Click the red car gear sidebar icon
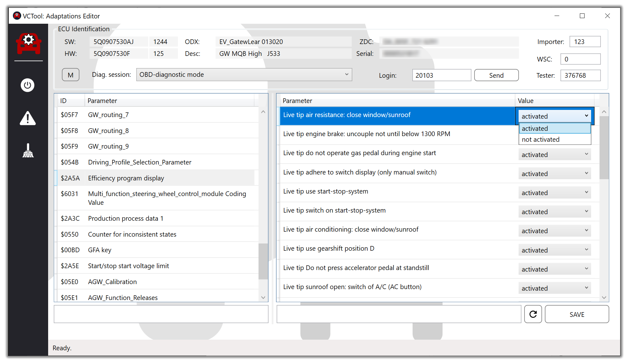Image resolution: width=628 pixels, height=364 pixels. pyautogui.click(x=28, y=43)
